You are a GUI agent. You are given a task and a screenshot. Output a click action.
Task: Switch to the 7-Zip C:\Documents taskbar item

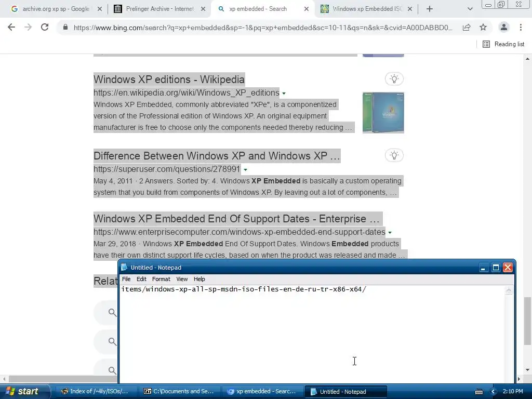(179, 391)
